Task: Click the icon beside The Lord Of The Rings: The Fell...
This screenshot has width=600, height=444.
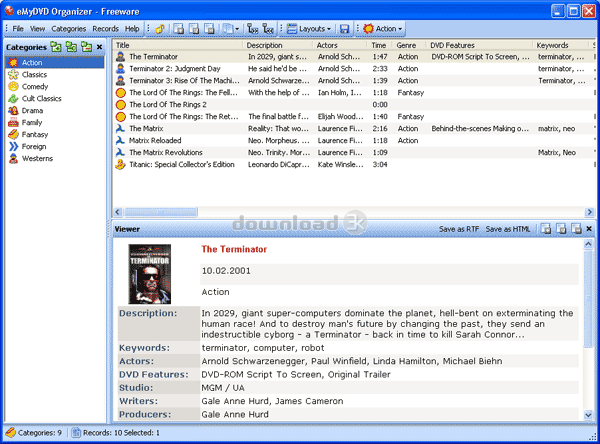Action: pos(121,93)
